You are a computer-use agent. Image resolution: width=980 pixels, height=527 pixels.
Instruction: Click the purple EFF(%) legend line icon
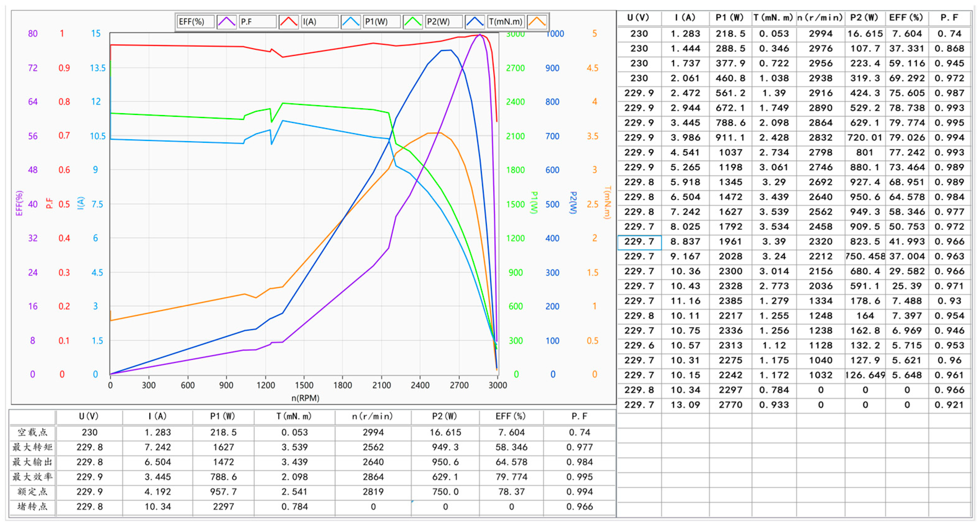(227, 22)
